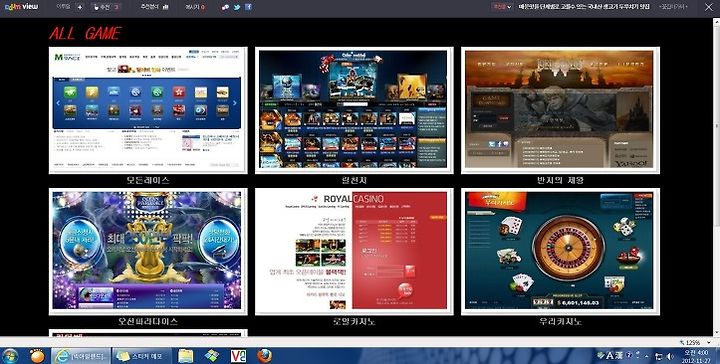Close the Daum view top bar
720x364 pixels.
click(709, 7)
